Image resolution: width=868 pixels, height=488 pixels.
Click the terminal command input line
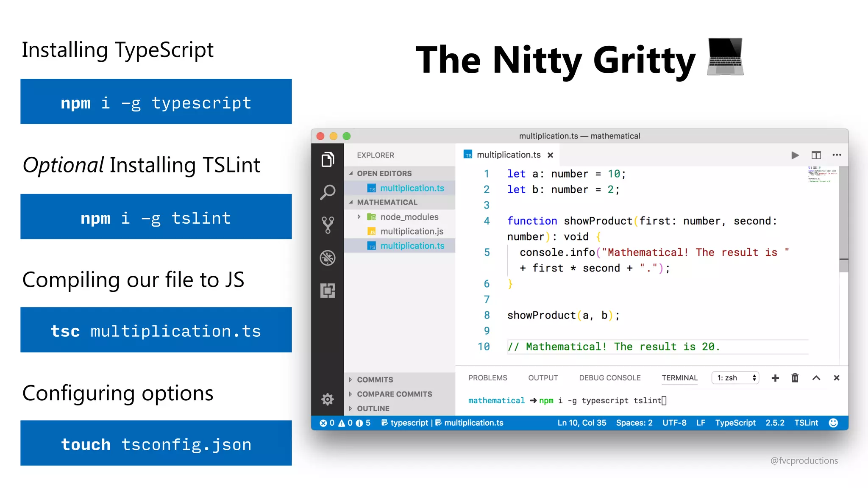click(568, 401)
